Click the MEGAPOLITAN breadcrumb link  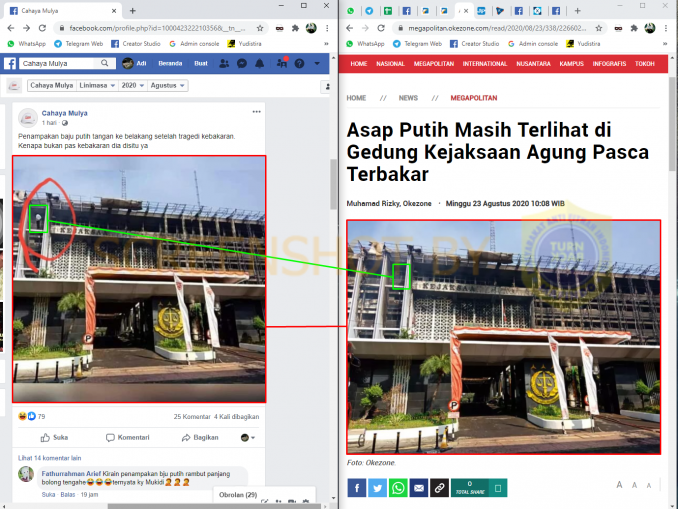(x=474, y=98)
